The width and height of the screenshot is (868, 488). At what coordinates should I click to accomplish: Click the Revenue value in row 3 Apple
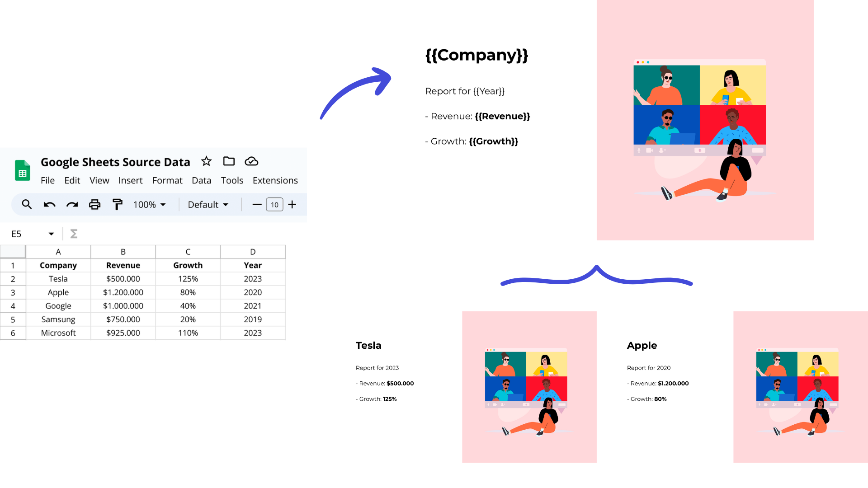point(124,292)
